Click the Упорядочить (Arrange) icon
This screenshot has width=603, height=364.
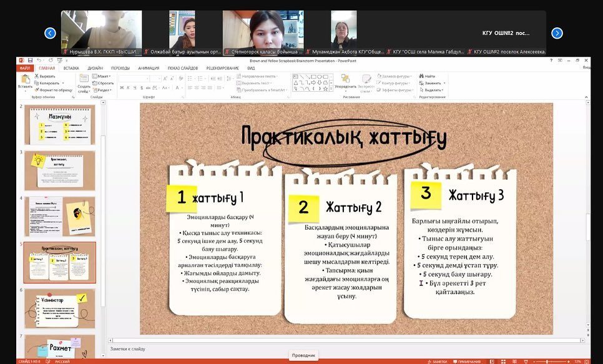pos(345,79)
